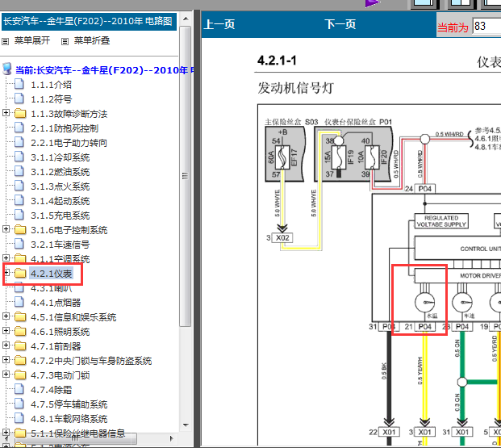
Task: Expand the 4.5.1信息和娱乐系统 folder
Action: pyautogui.click(x=6, y=316)
